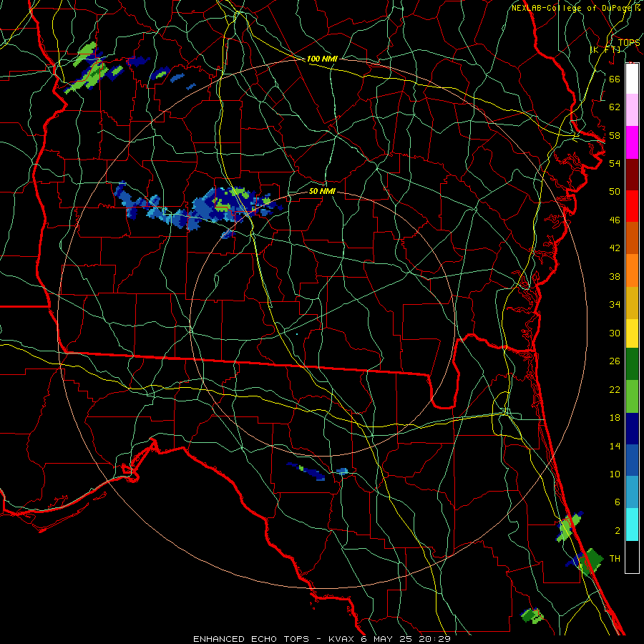
Task: Click the legend value "54"
Action: 615,163
